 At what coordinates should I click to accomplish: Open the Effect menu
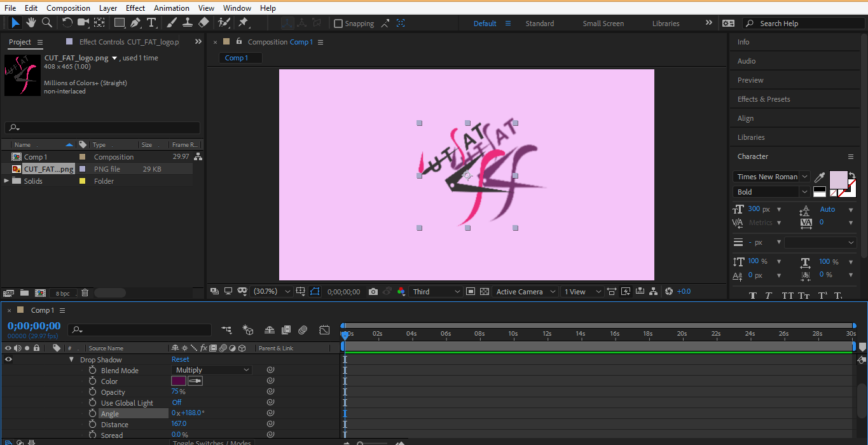135,8
